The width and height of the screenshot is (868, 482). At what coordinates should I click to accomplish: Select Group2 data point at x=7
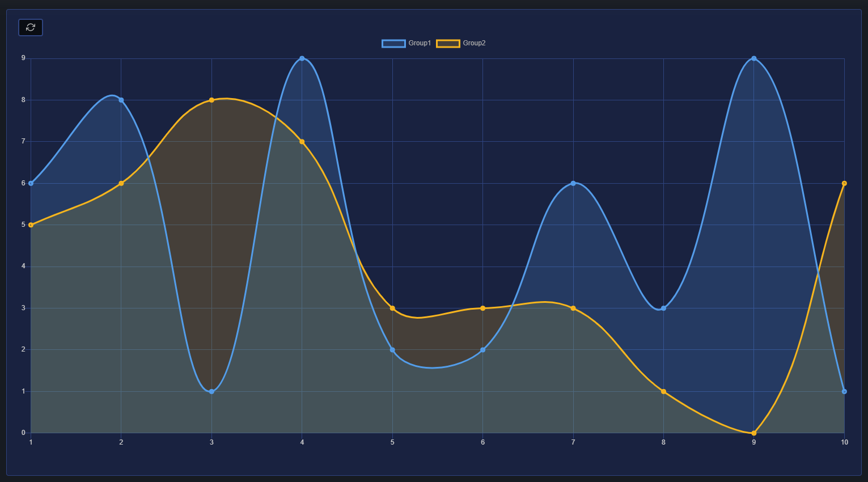coord(573,308)
